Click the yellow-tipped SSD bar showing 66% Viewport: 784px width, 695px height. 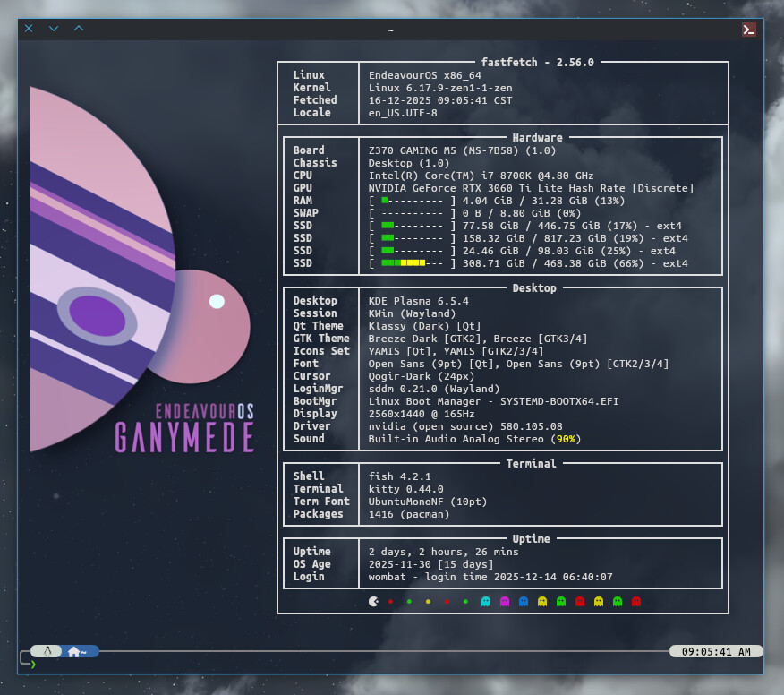pyautogui.click(x=412, y=263)
